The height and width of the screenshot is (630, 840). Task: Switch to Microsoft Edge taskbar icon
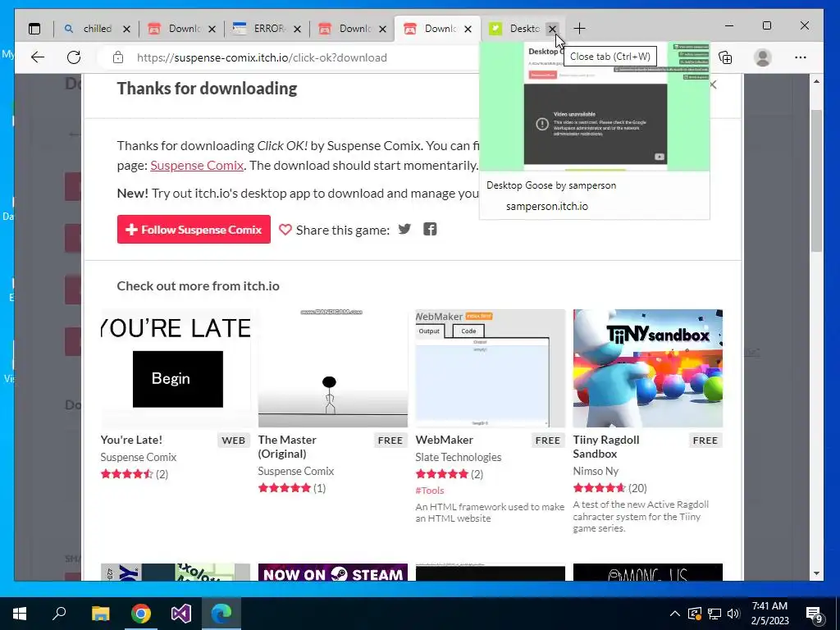click(x=221, y=614)
